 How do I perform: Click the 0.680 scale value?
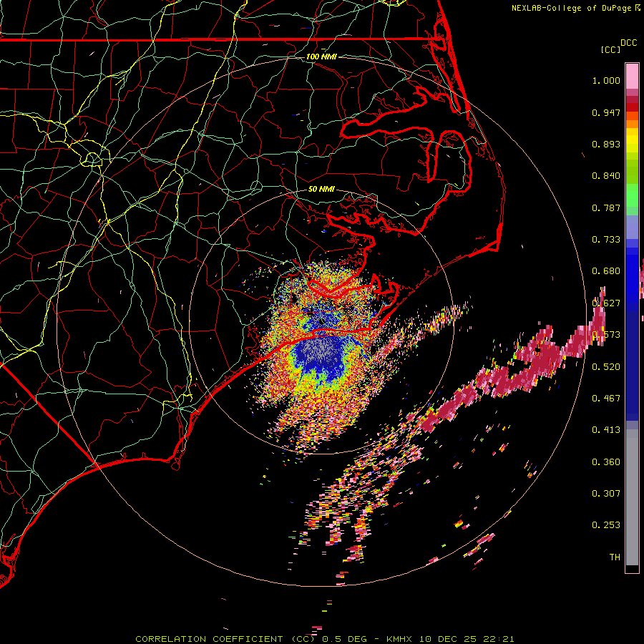coord(606,271)
